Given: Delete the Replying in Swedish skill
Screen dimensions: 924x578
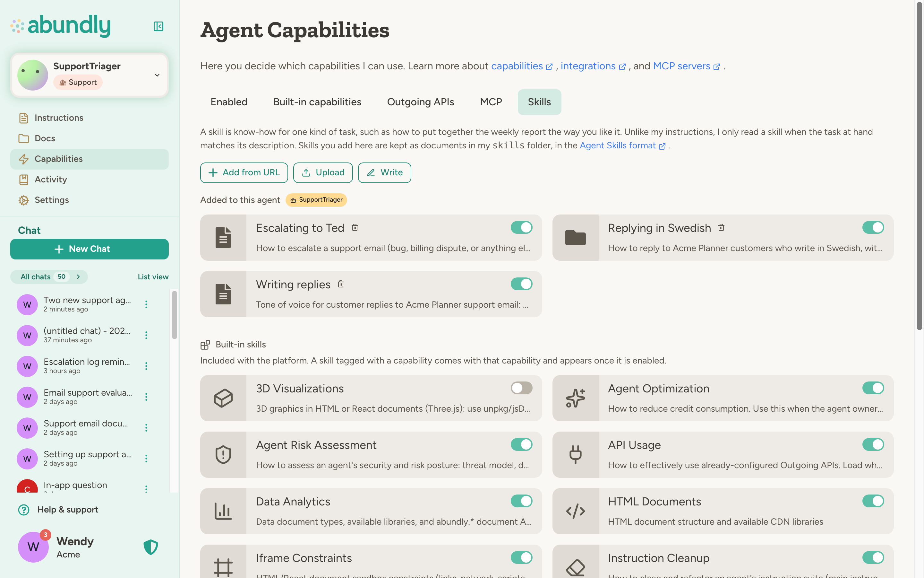Looking at the screenshot, I should coord(721,227).
